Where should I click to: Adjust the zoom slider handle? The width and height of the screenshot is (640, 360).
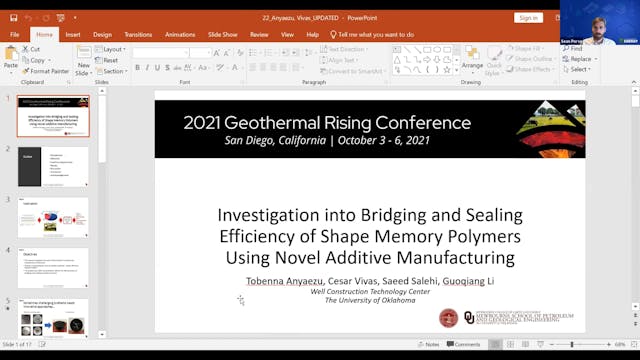(572, 344)
